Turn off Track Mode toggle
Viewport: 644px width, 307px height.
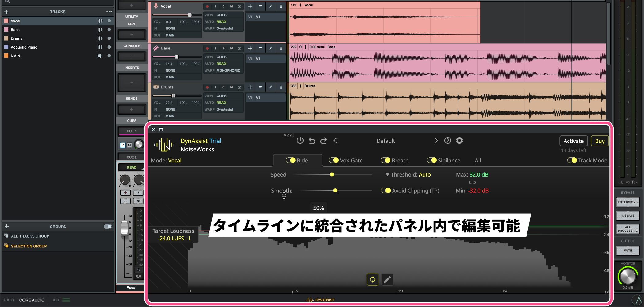572,160
